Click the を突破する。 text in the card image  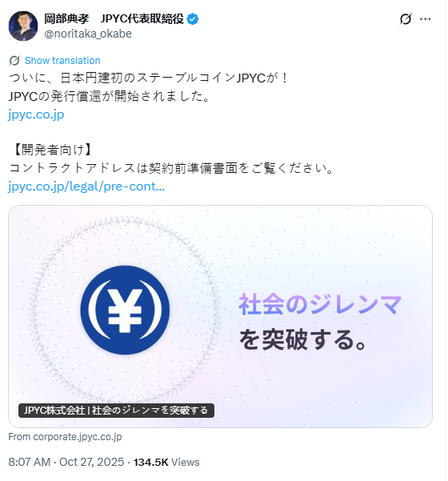pyautogui.click(x=302, y=339)
